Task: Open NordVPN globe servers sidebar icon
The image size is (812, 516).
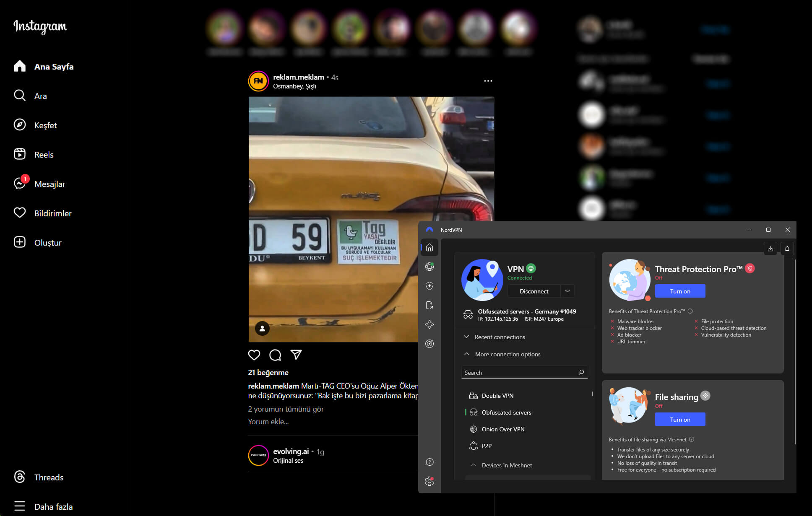Action: click(x=429, y=267)
